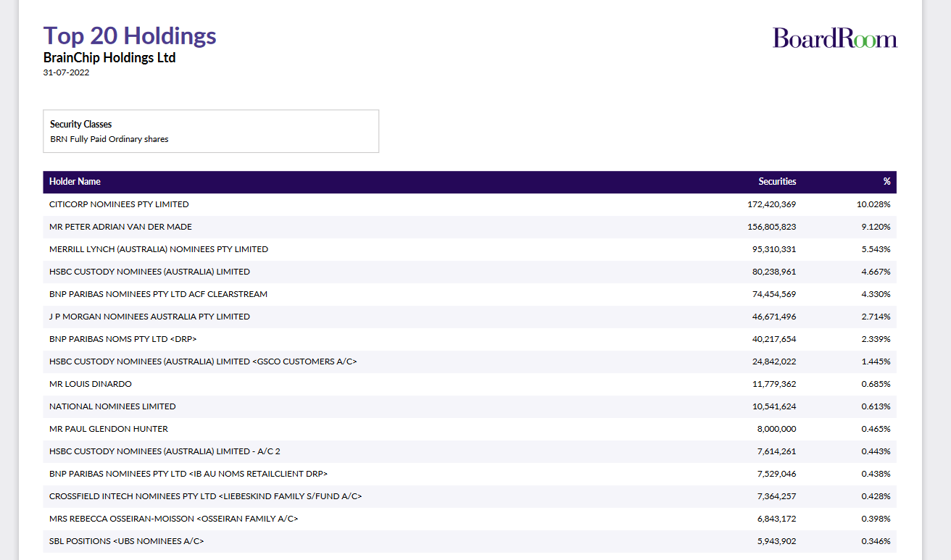The image size is (951, 560).
Task: Select CITICORP NOMINEES PTY LIMITED row name
Action: [x=119, y=204]
